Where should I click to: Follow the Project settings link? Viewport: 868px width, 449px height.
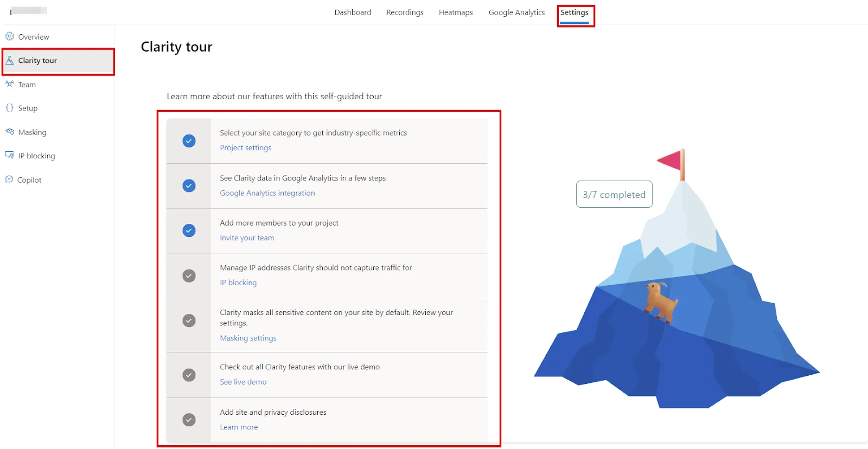tap(245, 148)
